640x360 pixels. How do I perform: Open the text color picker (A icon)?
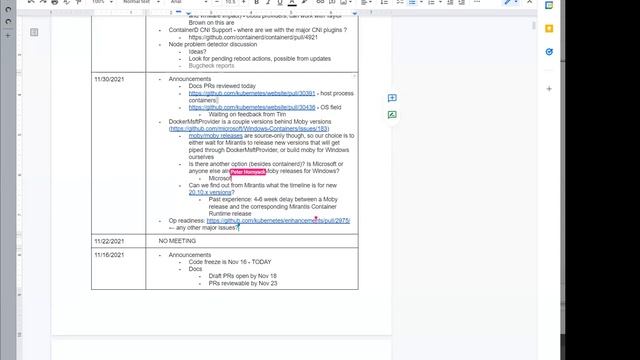coord(292,2)
